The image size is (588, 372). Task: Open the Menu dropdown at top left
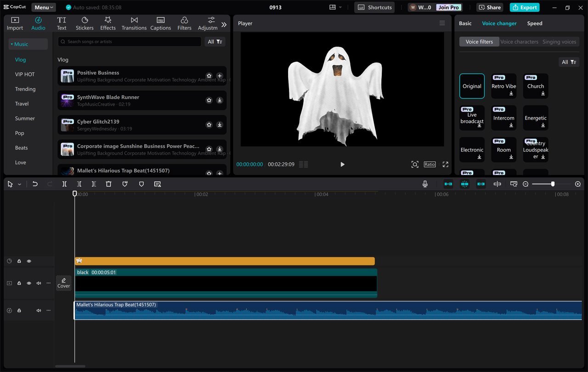pyautogui.click(x=43, y=7)
